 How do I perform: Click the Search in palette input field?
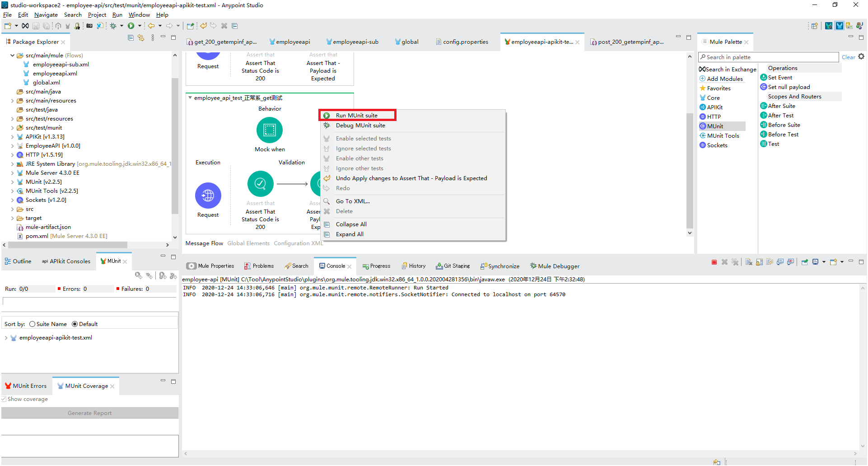(768, 57)
